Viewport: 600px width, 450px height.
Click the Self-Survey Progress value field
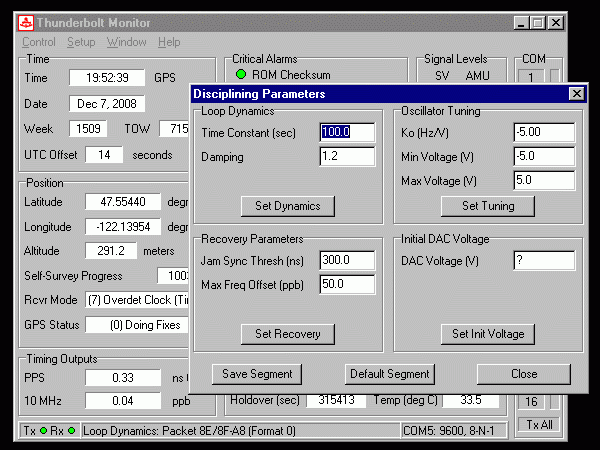(173, 276)
